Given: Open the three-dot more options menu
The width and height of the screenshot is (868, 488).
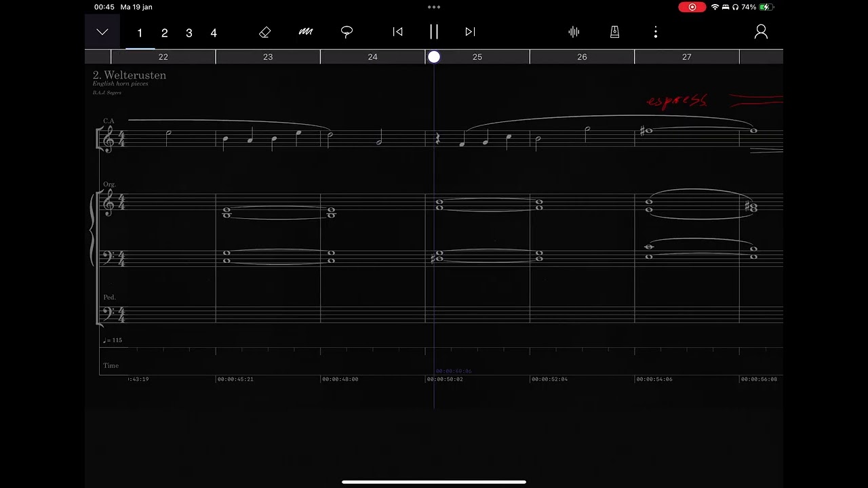Looking at the screenshot, I should [x=655, y=32].
